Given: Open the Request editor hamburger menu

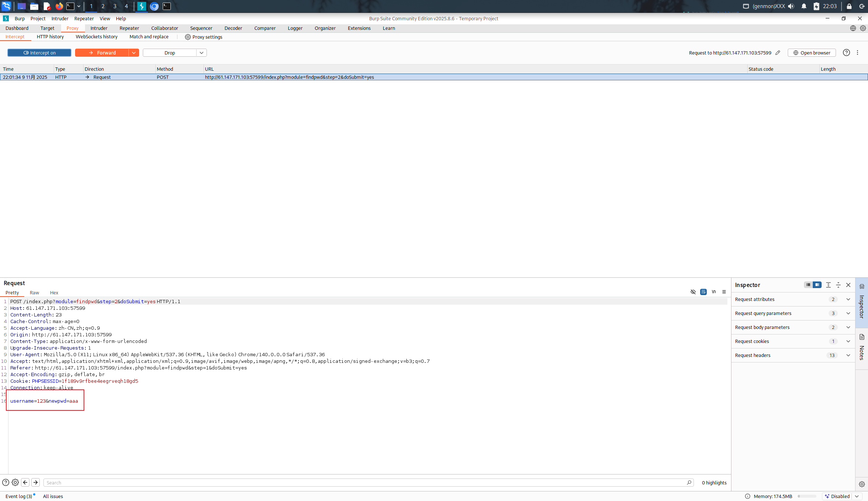Looking at the screenshot, I should coord(724,292).
